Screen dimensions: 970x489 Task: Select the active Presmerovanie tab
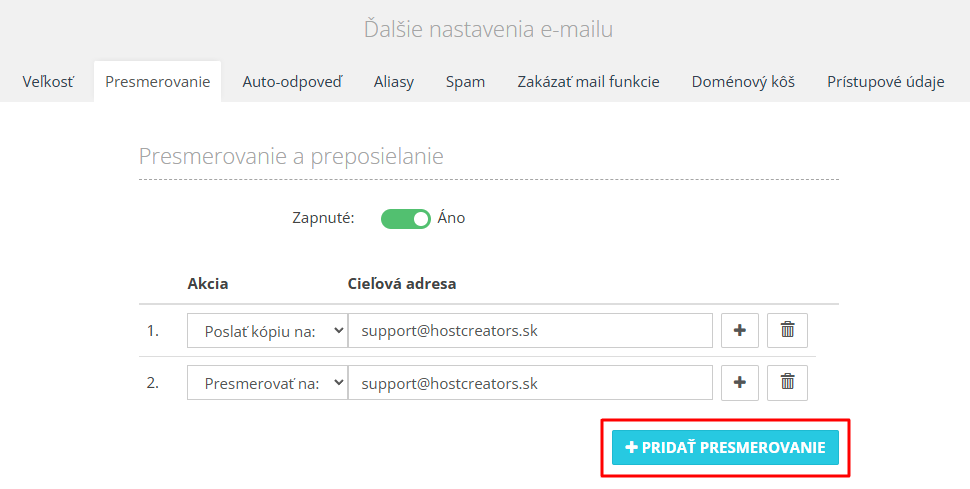tap(158, 82)
